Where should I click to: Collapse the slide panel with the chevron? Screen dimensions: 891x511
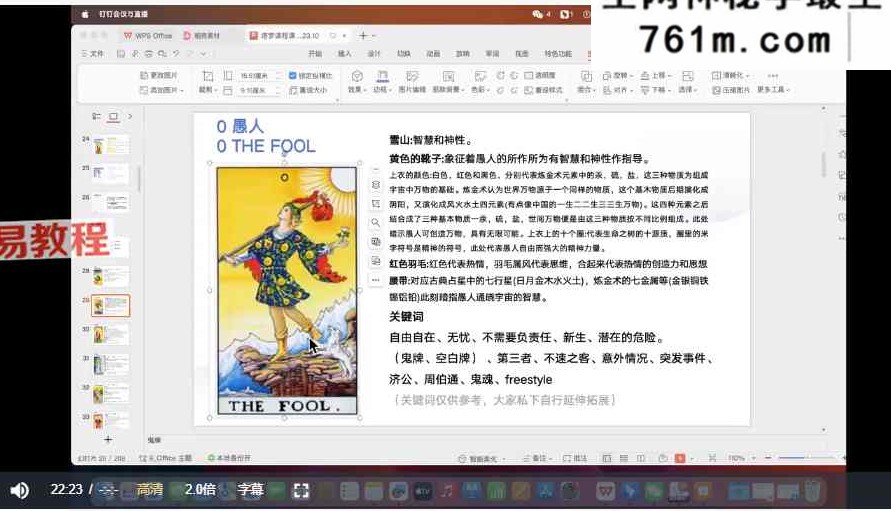pyautogui.click(x=130, y=117)
